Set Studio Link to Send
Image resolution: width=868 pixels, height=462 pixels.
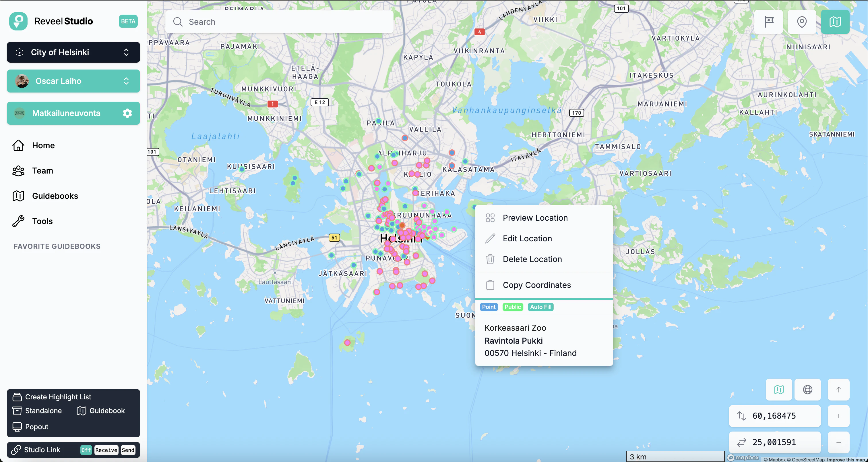coord(128,450)
